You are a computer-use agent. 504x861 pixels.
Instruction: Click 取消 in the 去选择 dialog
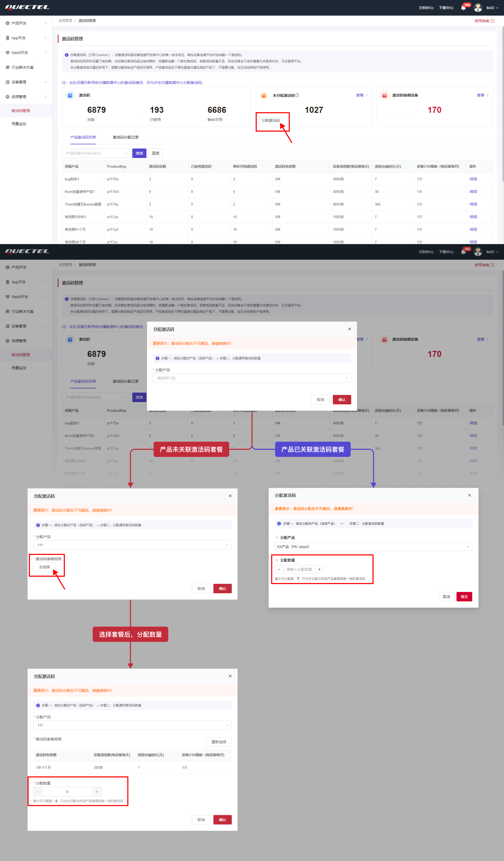click(x=201, y=588)
